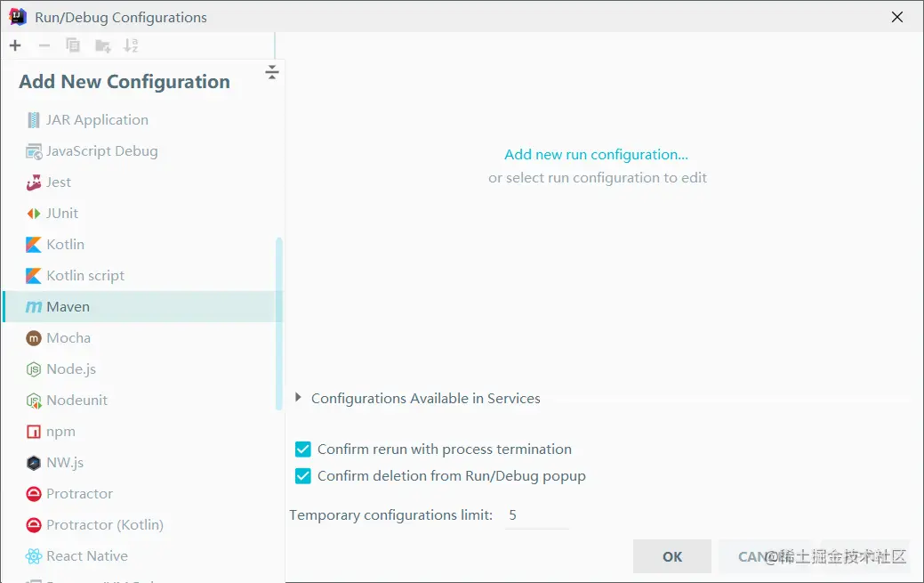Click the Protractor (Kotlin) icon
The image size is (924, 583).
[x=34, y=525]
